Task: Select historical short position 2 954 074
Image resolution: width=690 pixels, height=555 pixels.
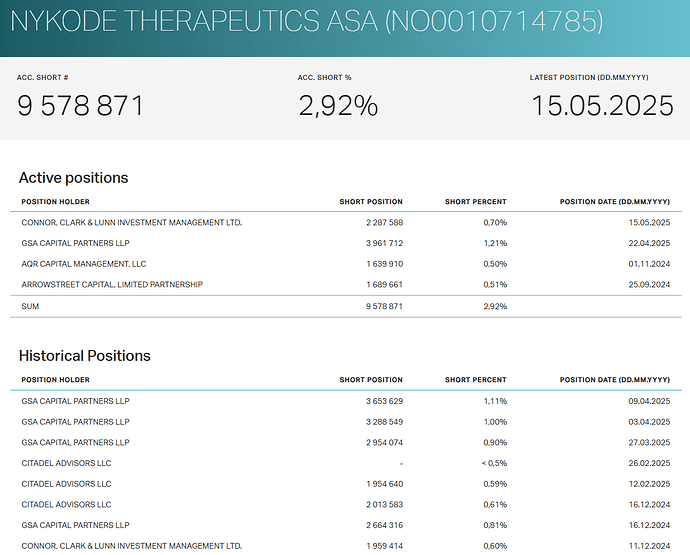Action: pos(385,443)
